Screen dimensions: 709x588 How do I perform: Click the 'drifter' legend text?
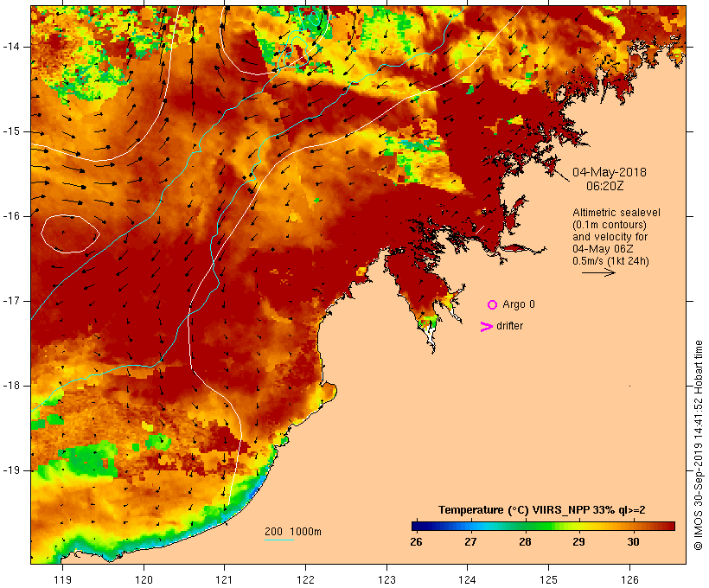[x=509, y=326]
